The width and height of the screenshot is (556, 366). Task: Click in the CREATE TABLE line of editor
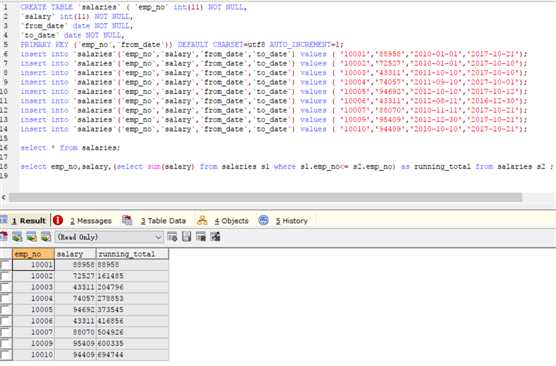[x=134, y=7]
